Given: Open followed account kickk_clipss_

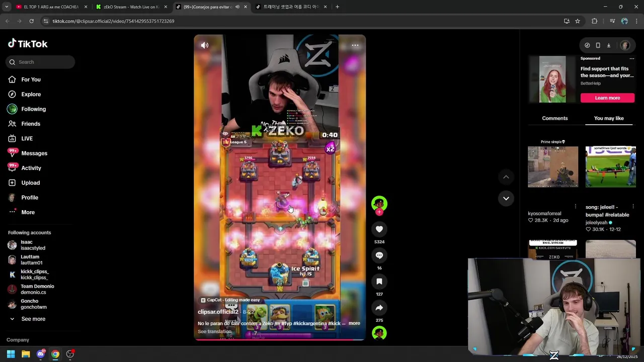Looking at the screenshot, I should (x=34, y=275).
